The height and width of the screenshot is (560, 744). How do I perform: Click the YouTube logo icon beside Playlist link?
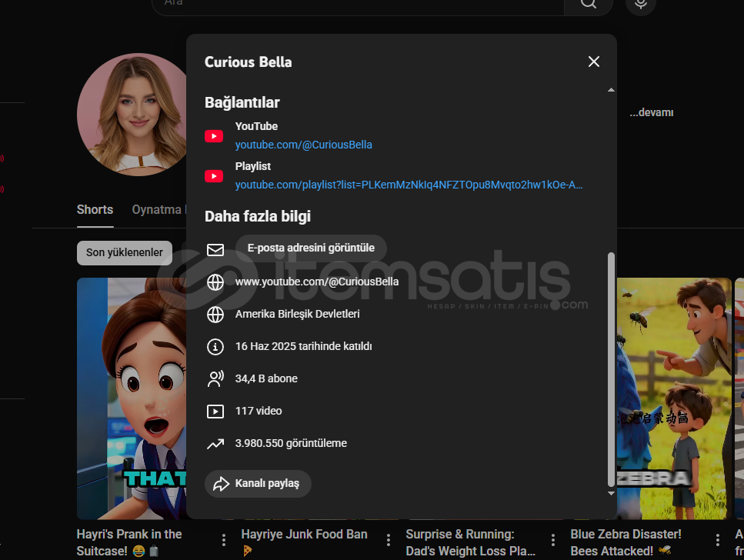point(214,176)
